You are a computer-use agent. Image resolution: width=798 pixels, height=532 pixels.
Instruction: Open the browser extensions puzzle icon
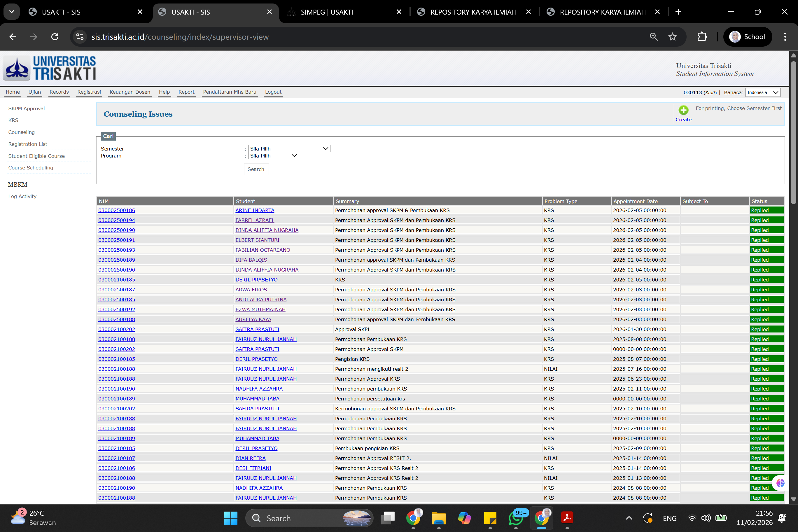(x=702, y=37)
